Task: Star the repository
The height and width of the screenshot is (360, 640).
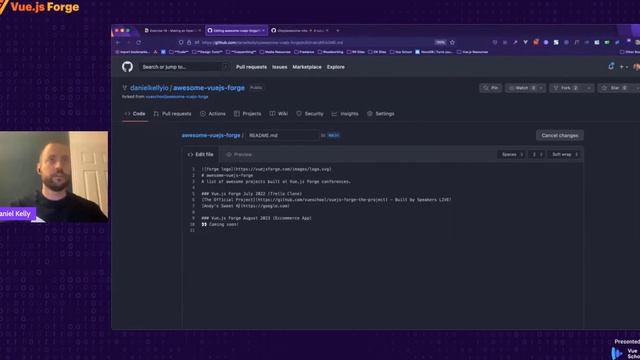Action: point(616,88)
